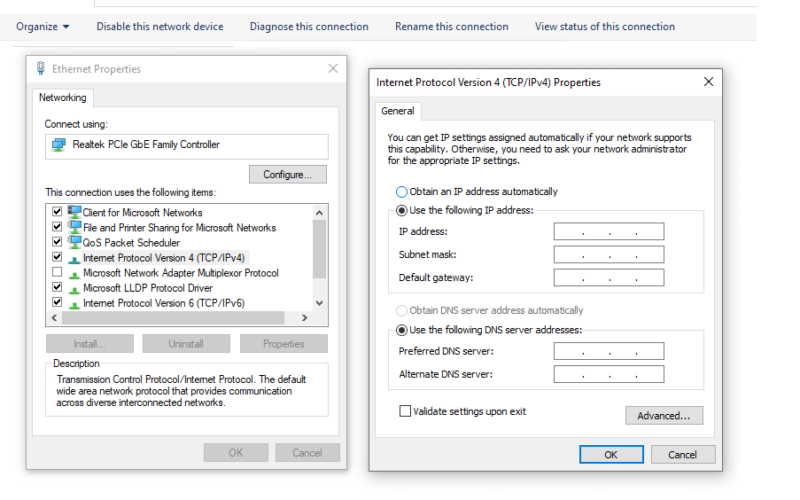This screenshot has height=500, width=800.
Task: Open the Advanced settings button
Action: click(x=664, y=416)
